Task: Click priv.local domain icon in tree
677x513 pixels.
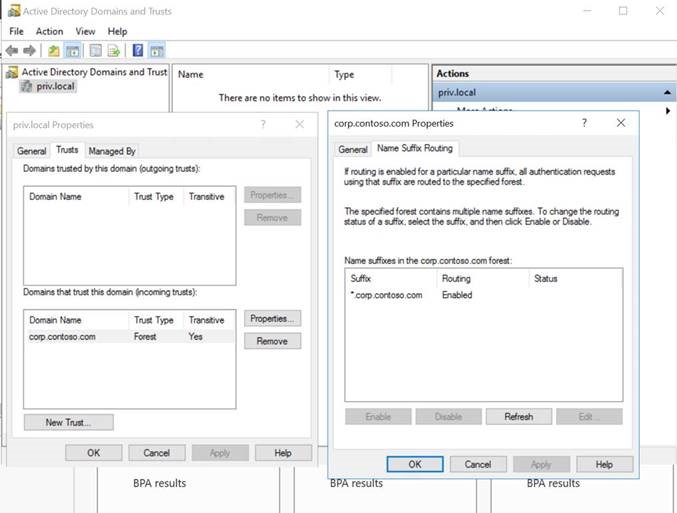Action: coord(27,86)
